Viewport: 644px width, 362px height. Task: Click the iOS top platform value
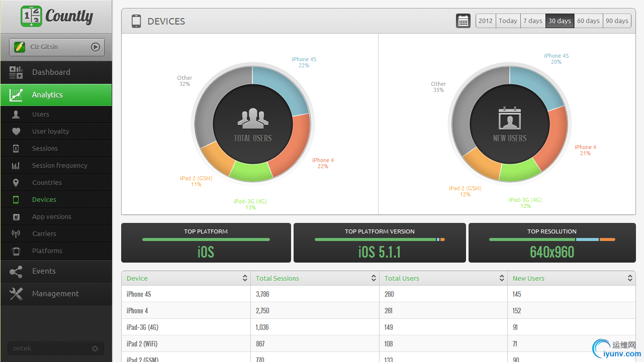click(206, 252)
